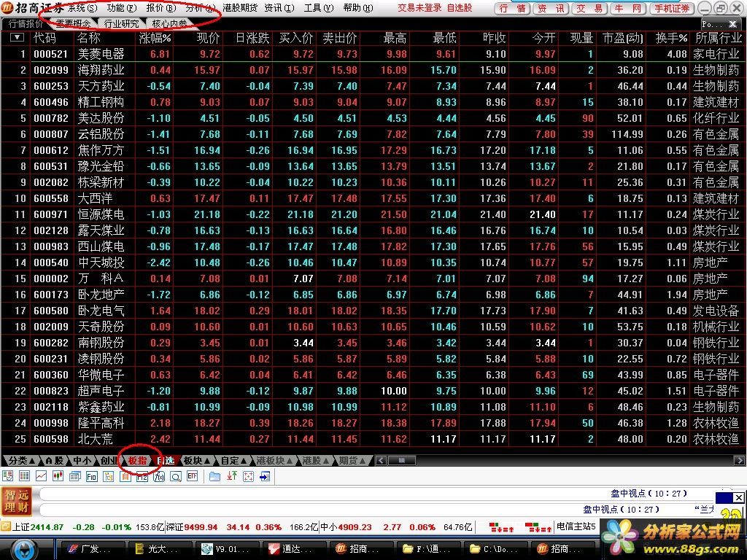Select the 板指 bottom tab
This screenshot has width=747, height=560.
(138, 461)
